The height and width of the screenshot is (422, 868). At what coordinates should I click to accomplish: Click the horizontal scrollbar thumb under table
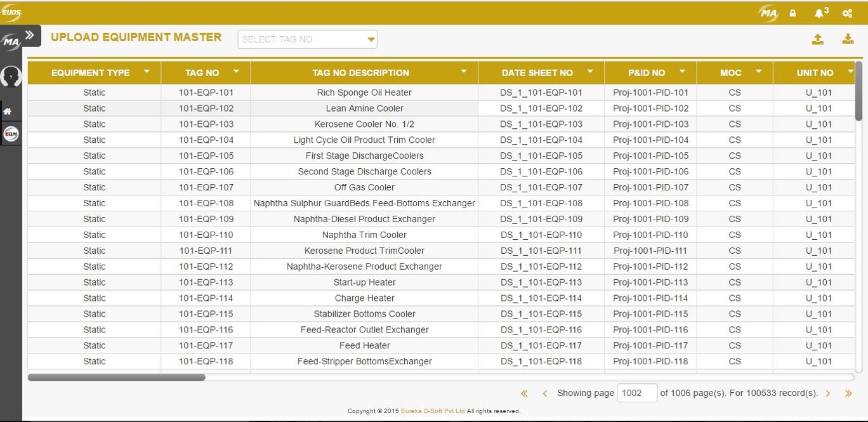click(117, 378)
